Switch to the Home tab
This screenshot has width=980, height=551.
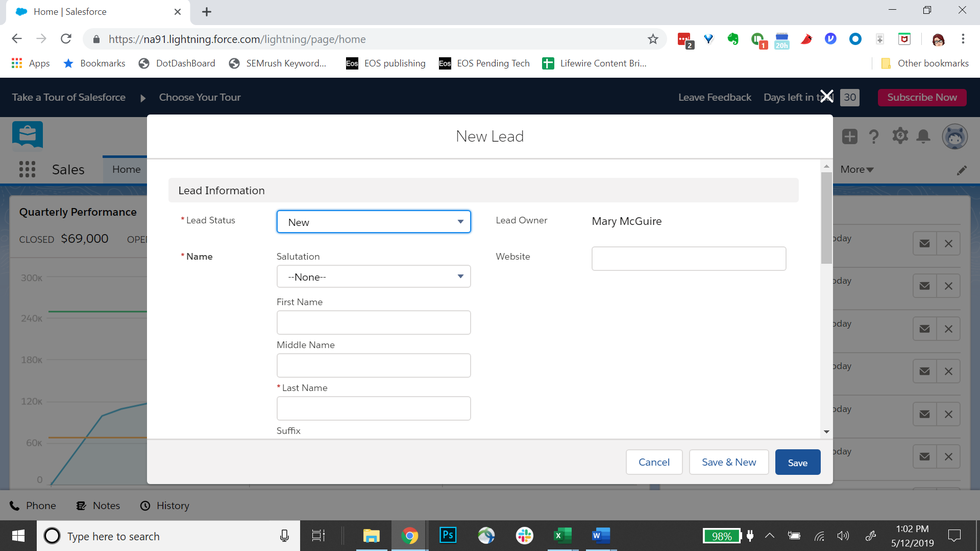[x=126, y=169]
